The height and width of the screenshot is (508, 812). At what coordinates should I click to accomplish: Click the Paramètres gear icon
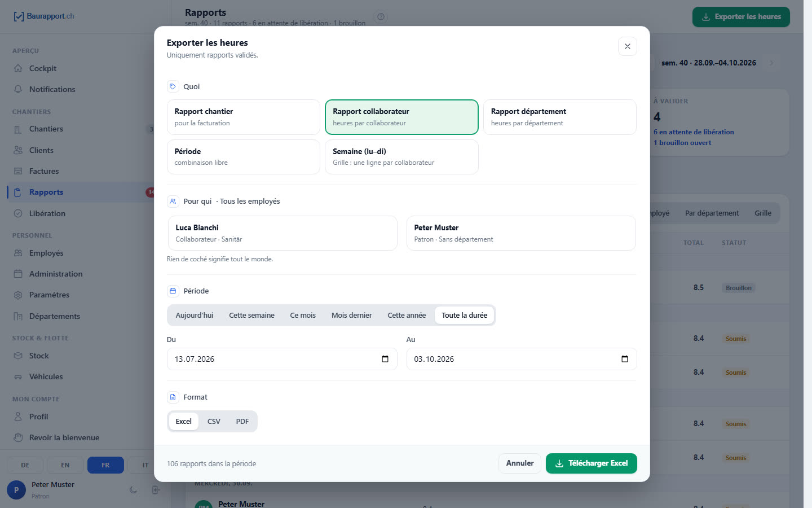click(18, 295)
